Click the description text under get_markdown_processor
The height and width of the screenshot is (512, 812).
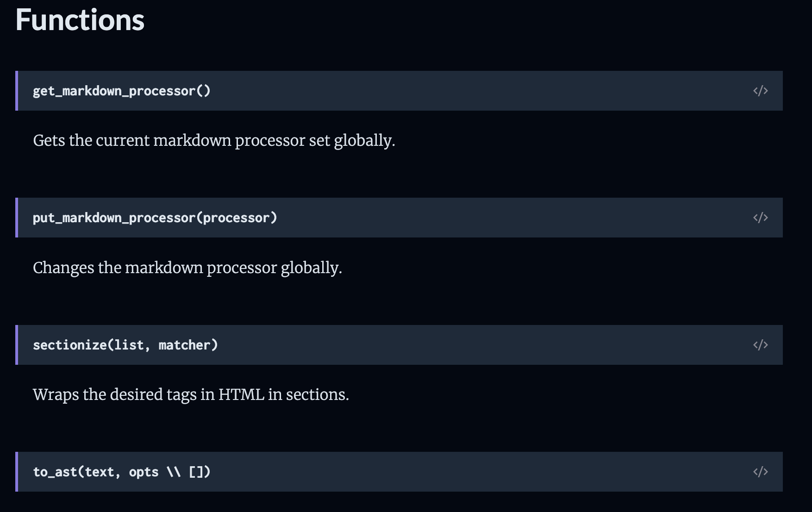tap(214, 140)
